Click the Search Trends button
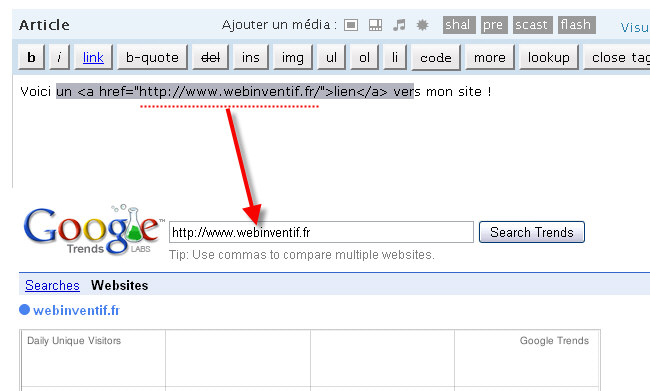 click(x=532, y=232)
